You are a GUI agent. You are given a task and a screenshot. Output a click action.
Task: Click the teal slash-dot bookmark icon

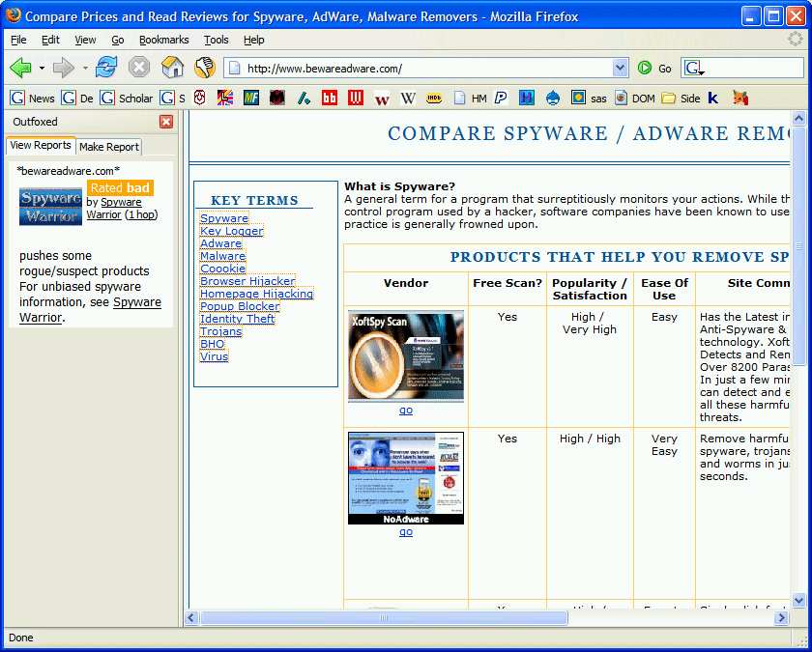click(304, 98)
